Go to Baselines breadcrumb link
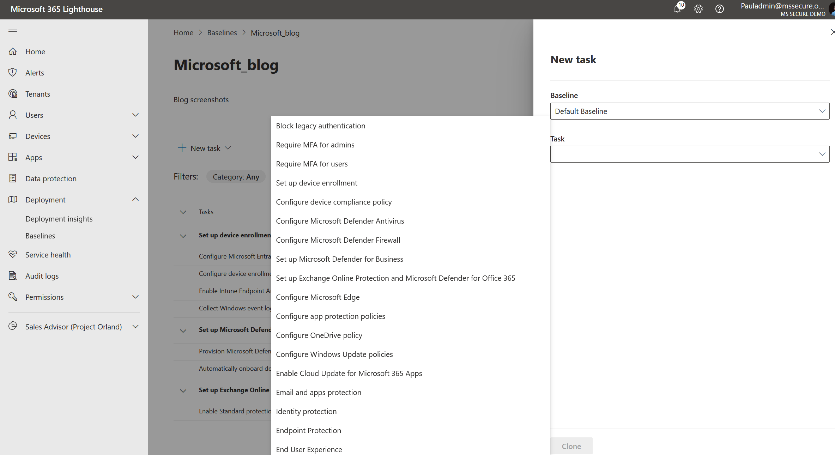The image size is (835, 455). click(222, 33)
